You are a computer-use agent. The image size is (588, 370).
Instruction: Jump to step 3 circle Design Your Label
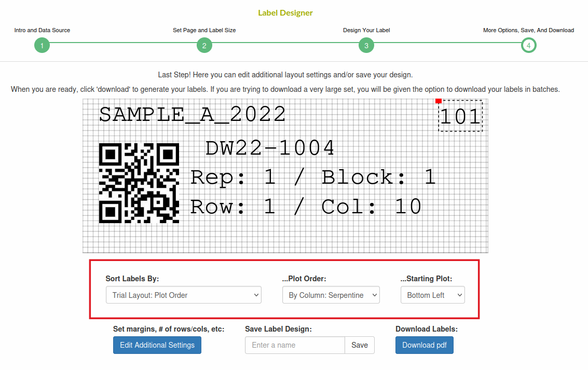pyautogui.click(x=366, y=45)
